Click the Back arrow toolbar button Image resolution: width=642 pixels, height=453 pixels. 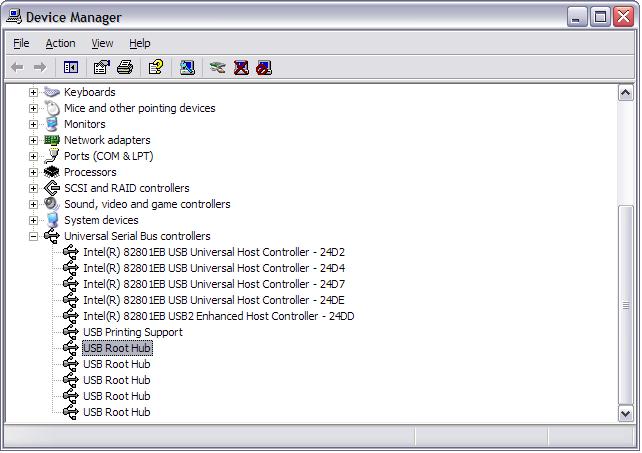pyautogui.click(x=17, y=67)
